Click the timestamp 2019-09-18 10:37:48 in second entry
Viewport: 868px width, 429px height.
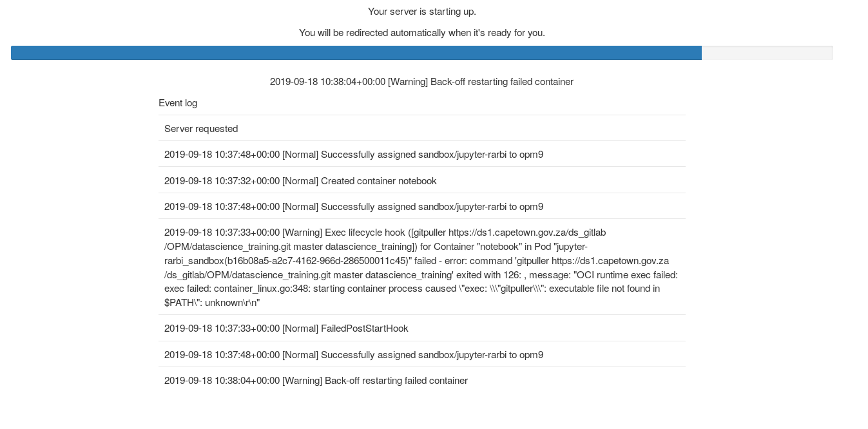tap(221, 155)
